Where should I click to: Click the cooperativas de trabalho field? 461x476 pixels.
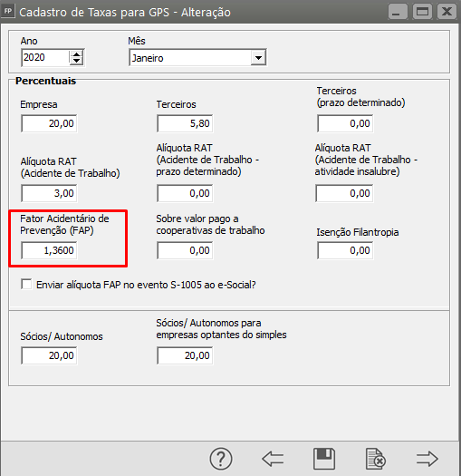[x=185, y=250]
